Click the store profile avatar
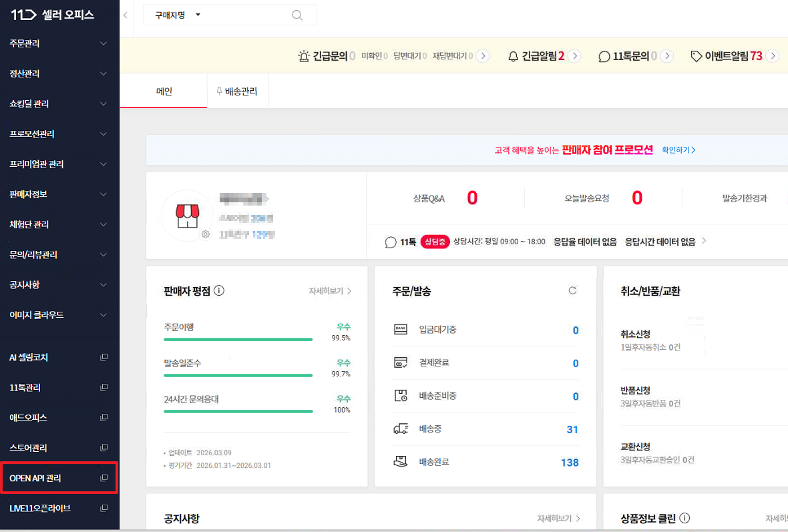Screen dimensions: 788x532 point(186,214)
